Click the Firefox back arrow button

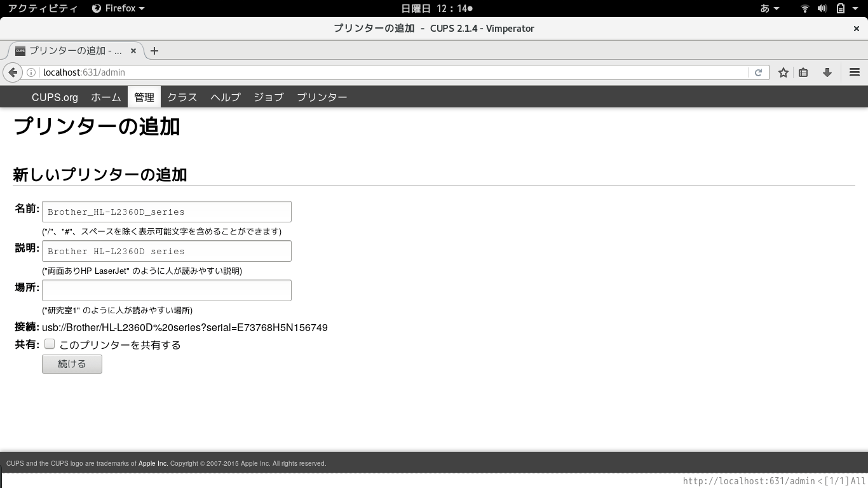pos(13,72)
